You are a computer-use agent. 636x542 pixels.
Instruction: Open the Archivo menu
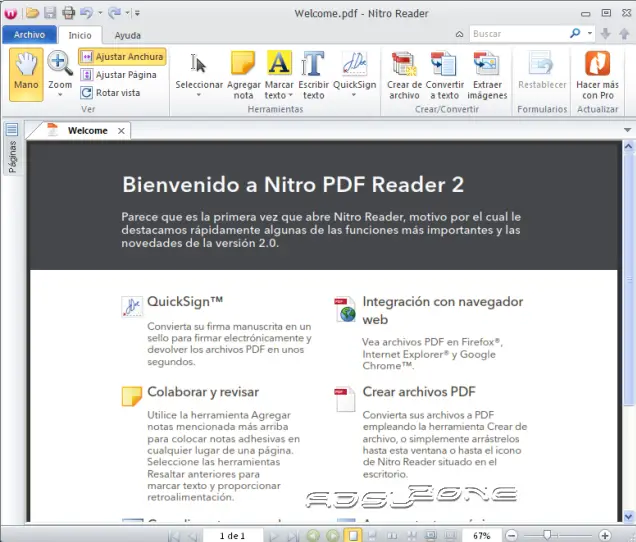pos(29,35)
